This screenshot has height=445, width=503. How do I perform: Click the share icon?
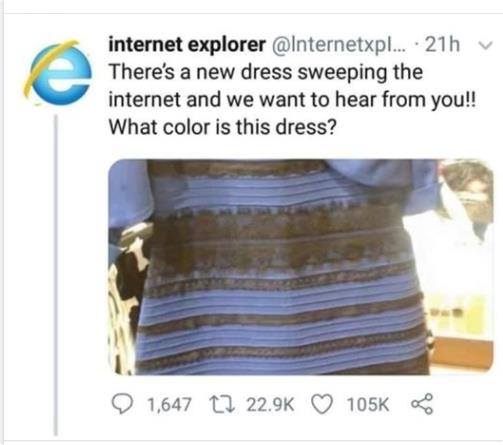pyautogui.click(x=422, y=404)
